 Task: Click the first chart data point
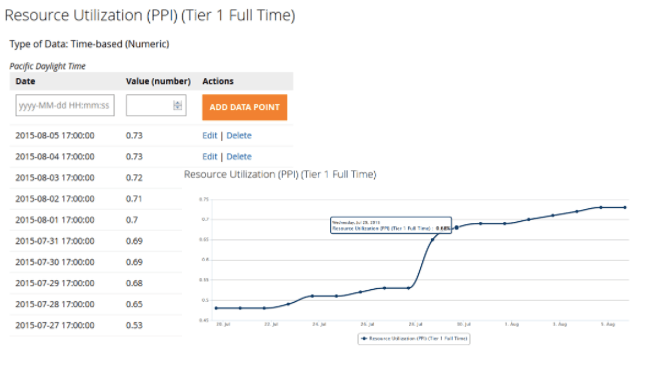[x=216, y=308]
